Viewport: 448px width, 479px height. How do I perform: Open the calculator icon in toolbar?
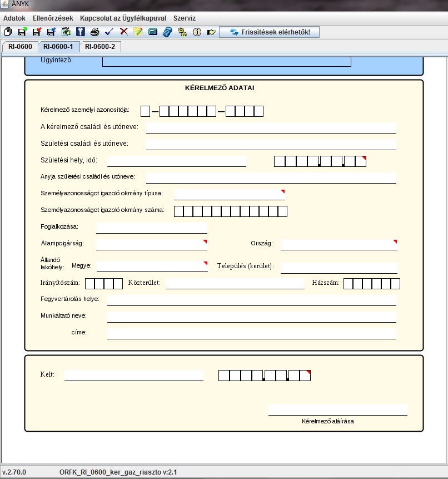(167, 32)
